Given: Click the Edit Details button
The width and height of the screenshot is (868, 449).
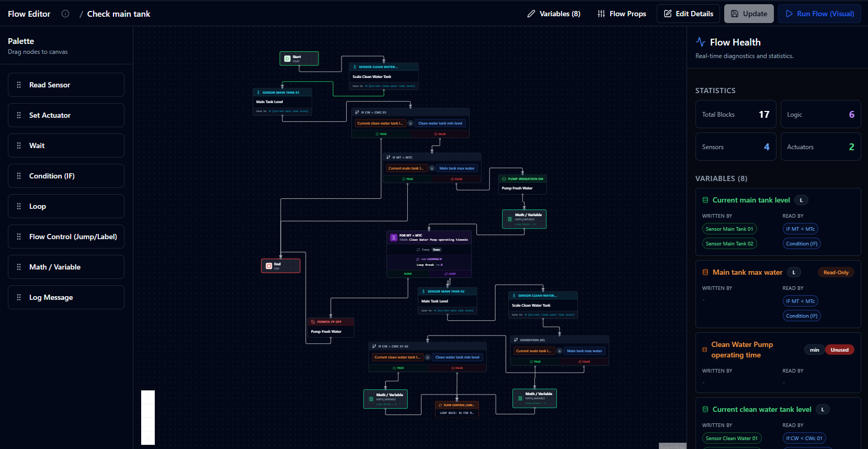Looking at the screenshot, I should (x=688, y=14).
